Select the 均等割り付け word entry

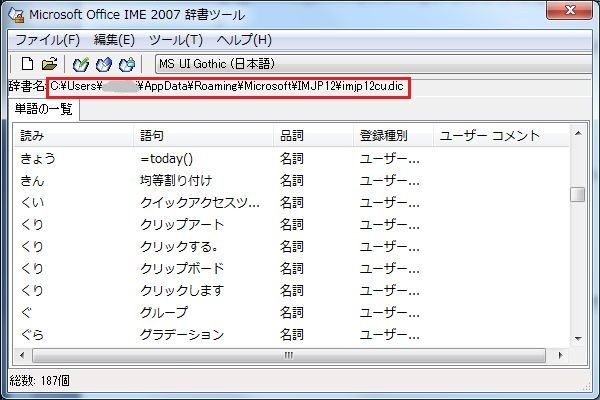176,180
